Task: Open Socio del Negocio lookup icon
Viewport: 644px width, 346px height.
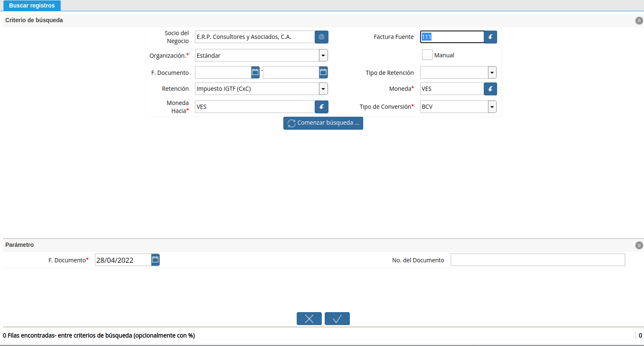Action: coord(321,37)
